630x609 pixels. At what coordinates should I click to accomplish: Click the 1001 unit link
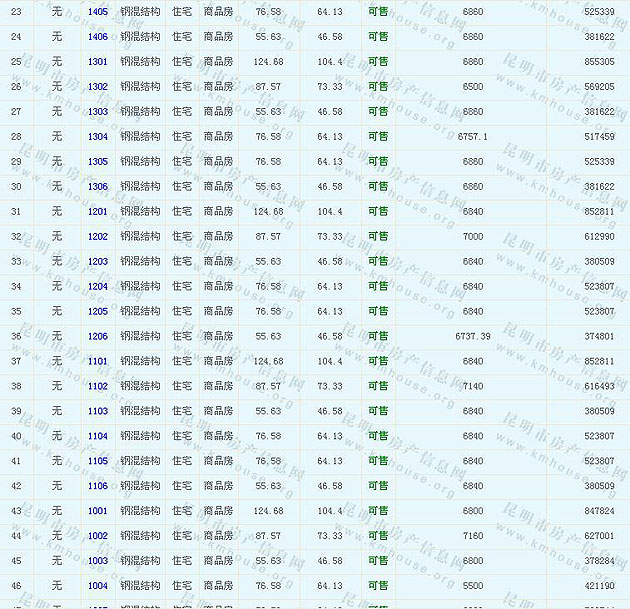[x=97, y=511]
